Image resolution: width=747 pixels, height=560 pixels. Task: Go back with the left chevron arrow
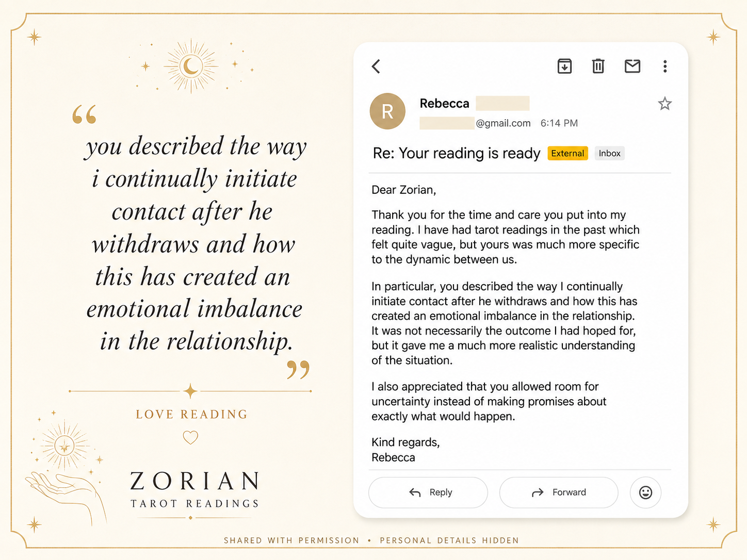coord(376,66)
